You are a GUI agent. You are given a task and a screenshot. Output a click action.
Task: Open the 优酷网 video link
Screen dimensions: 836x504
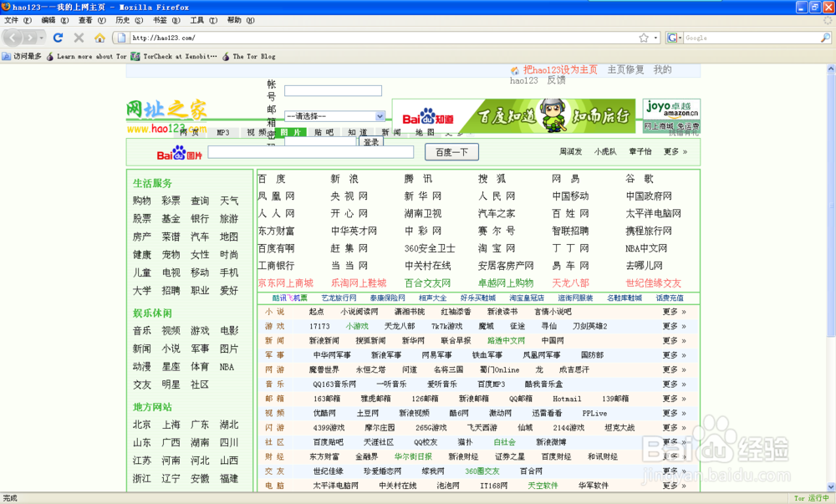click(324, 413)
